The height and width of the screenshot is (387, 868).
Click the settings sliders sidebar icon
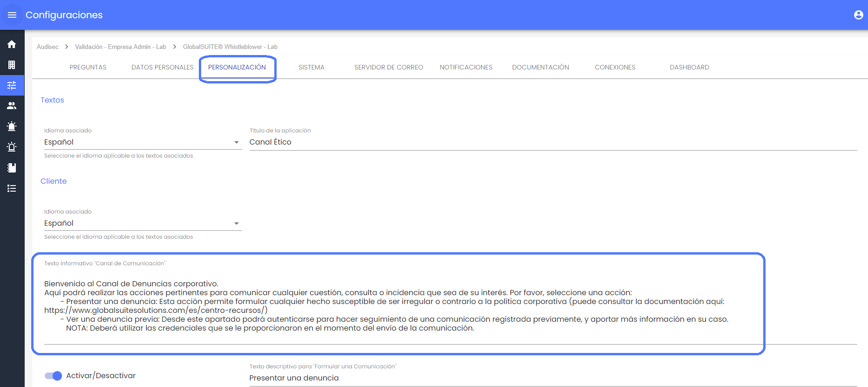pos(12,85)
